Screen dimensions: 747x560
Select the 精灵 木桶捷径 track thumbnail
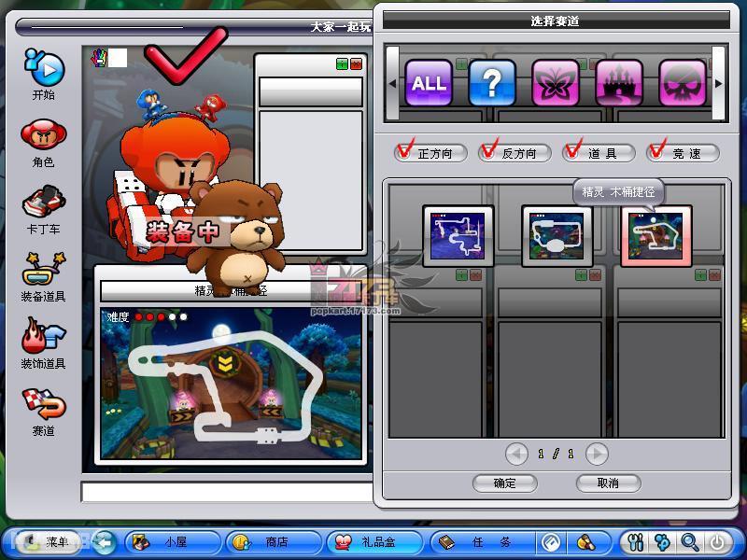656,236
